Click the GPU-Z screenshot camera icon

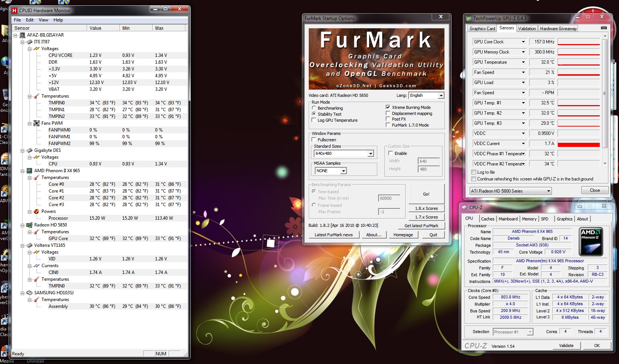point(604,28)
